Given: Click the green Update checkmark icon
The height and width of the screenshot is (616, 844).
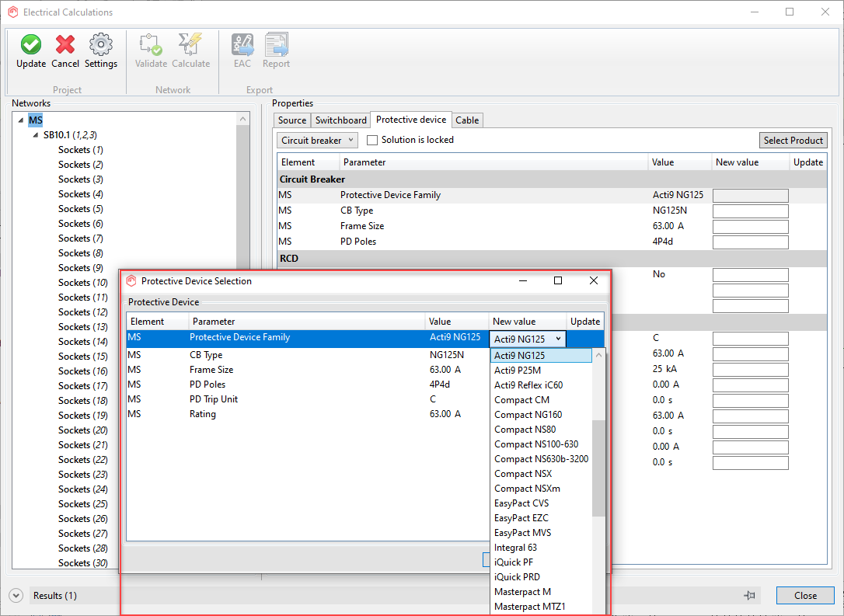Looking at the screenshot, I should [30, 44].
